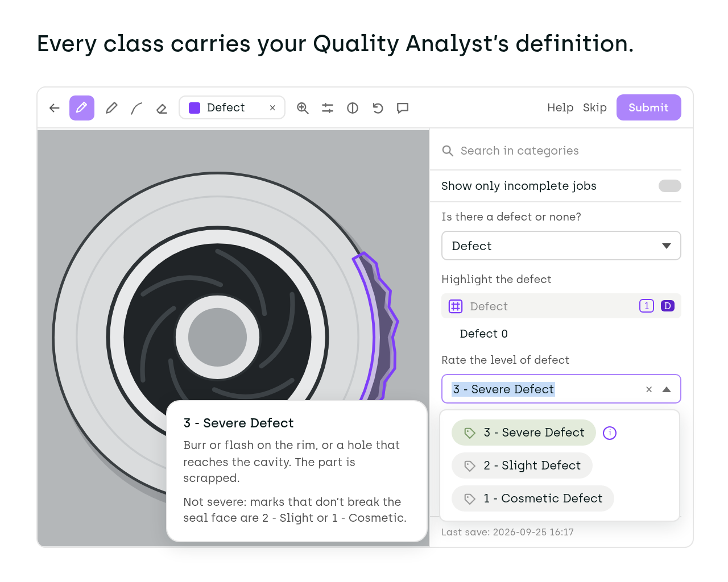The image size is (728, 582).
Task: Click the contrast half-circle icon
Action: coord(353,108)
